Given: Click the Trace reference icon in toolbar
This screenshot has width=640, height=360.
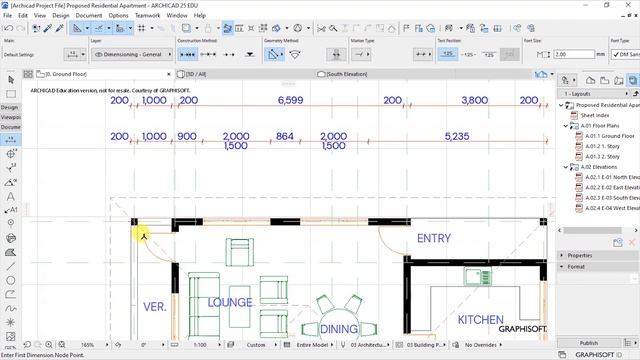Looking at the screenshot, I should pyautogui.click(x=186, y=28).
